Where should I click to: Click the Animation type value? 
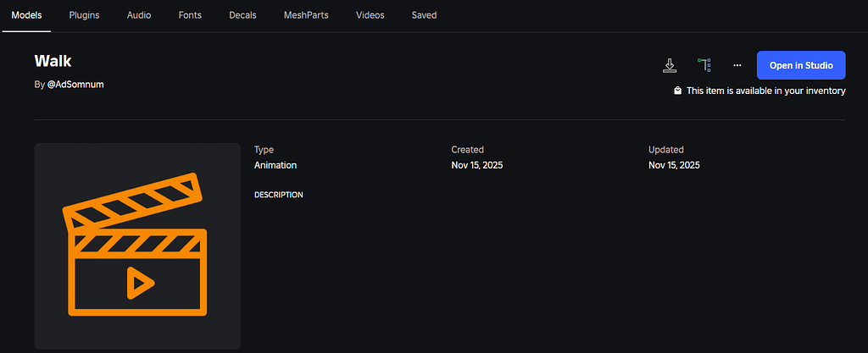click(275, 165)
